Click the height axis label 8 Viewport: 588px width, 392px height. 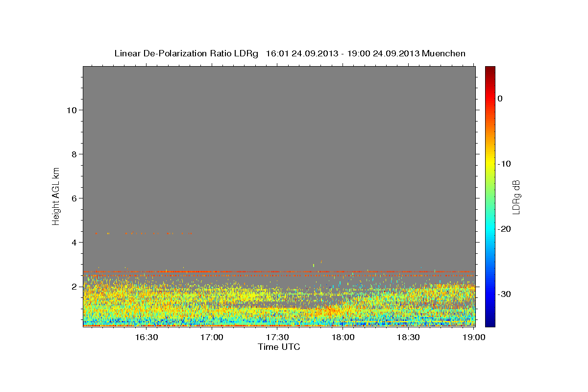click(74, 154)
